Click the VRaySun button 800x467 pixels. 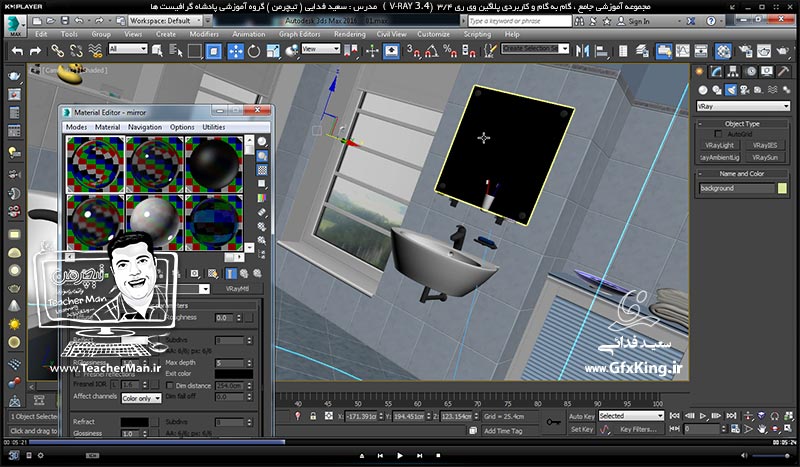765,158
